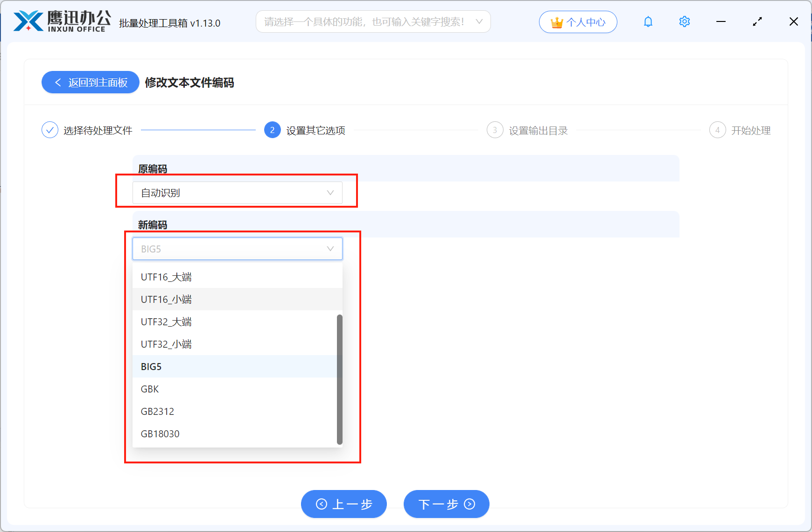Click the 返回到主面板 button
Image resolution: width=812 pixels, height=532 pixels.
point(90,82)
